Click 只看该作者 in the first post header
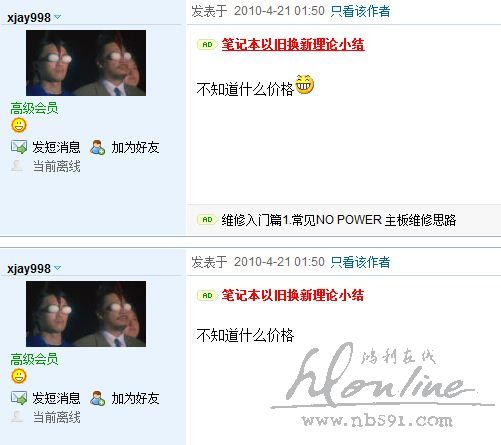This screenshot has width=501, height=445. point(360,11)
